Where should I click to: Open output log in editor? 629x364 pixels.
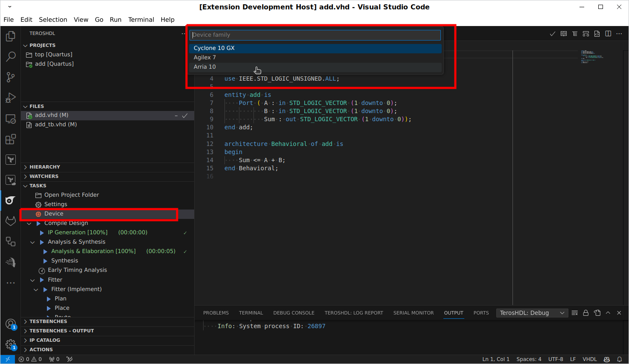coord(597,313)
